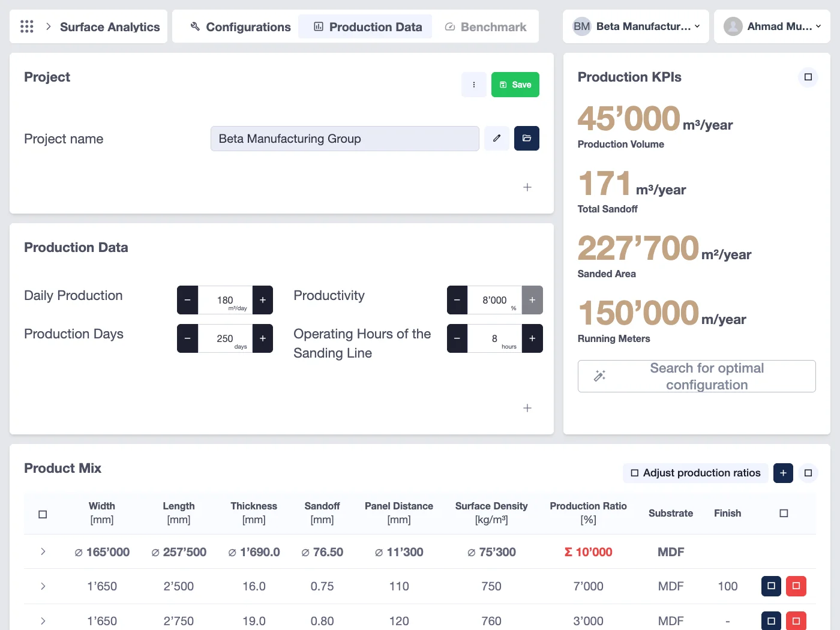
Task: Increase Production Days with plus button
Action: [263, 338]
